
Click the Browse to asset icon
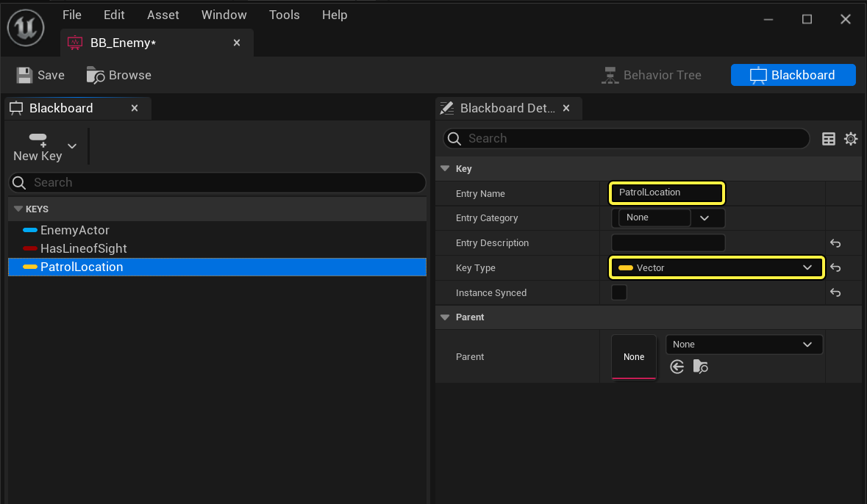(96, 75)
